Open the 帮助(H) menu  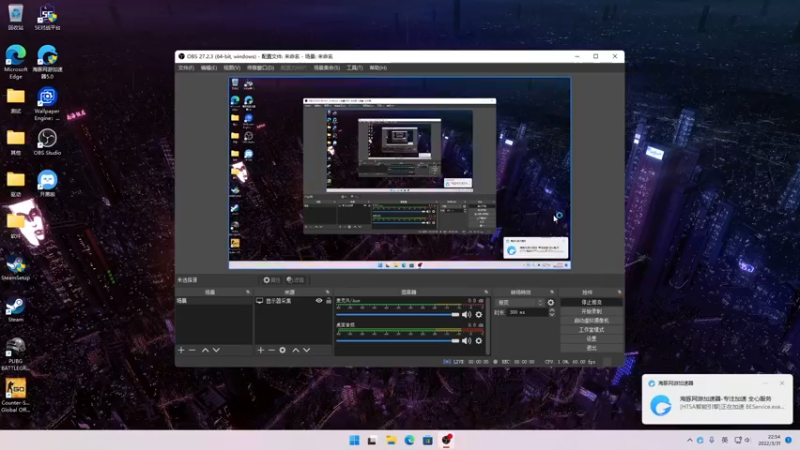(x=378, y=68)
